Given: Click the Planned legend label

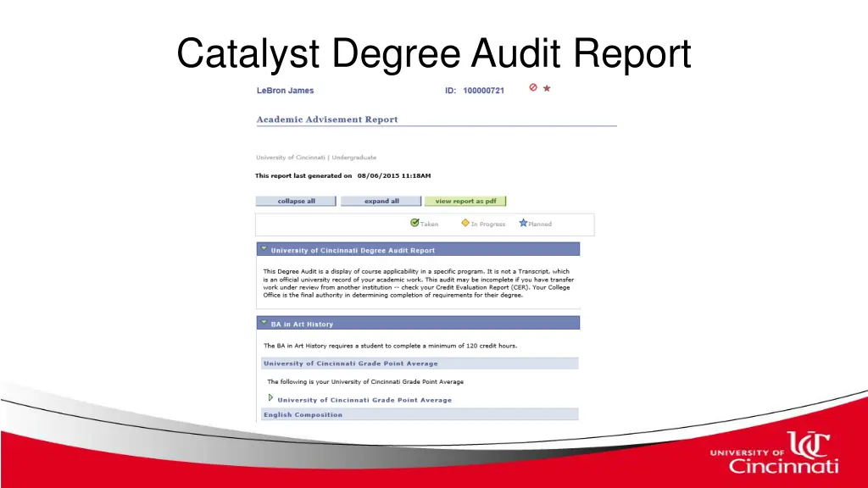Looking at the screenshot, I should tap(540, 224).
